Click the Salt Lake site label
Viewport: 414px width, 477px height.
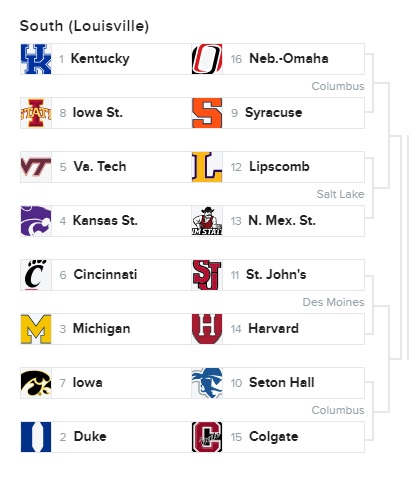pos(340,194)
